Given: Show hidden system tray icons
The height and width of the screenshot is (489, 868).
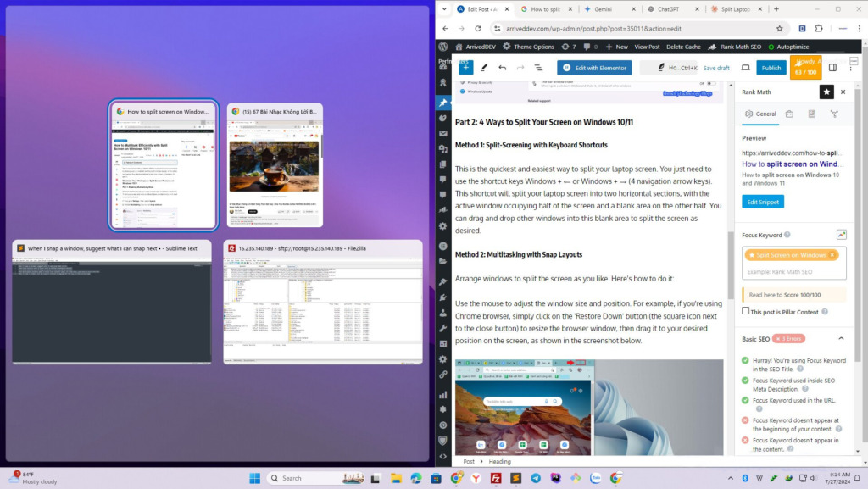Looking at the screenshot, I should point(730,478).
